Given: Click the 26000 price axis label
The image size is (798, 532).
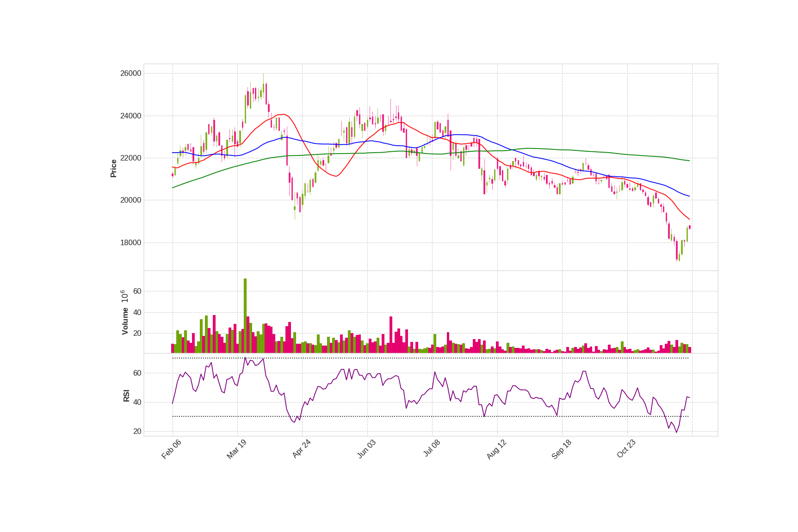Looking at the screenshot, I should pos(130,74).
